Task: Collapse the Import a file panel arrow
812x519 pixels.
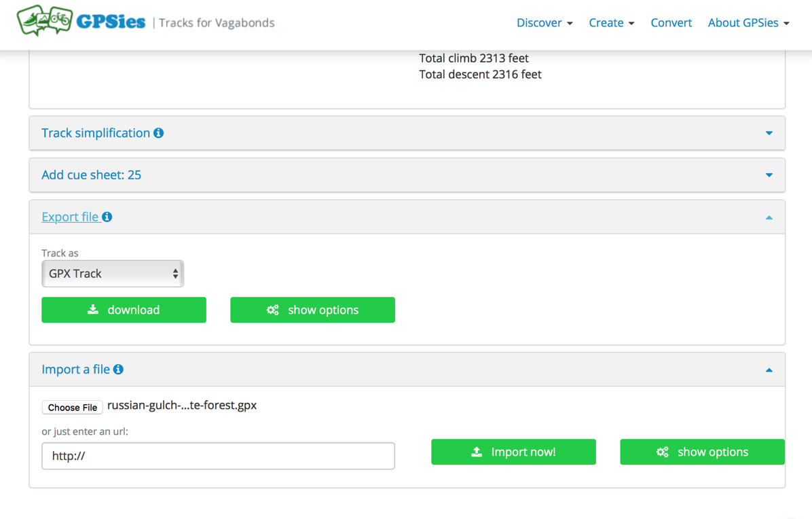Action: pyautogui.click(x=769, y=370)
